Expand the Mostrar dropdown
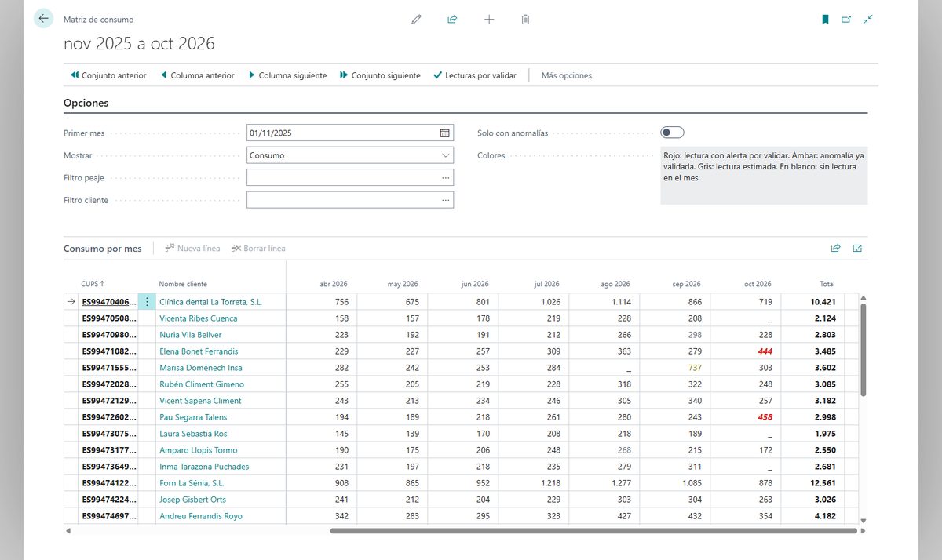 point(445,155)
